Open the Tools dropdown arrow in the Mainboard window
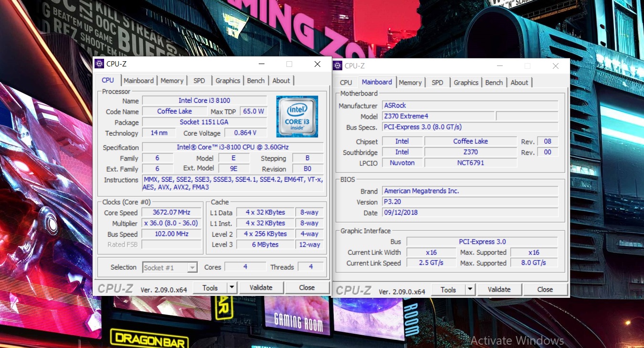The height and width of the screenshot is (348, 644). pos(470,289)
